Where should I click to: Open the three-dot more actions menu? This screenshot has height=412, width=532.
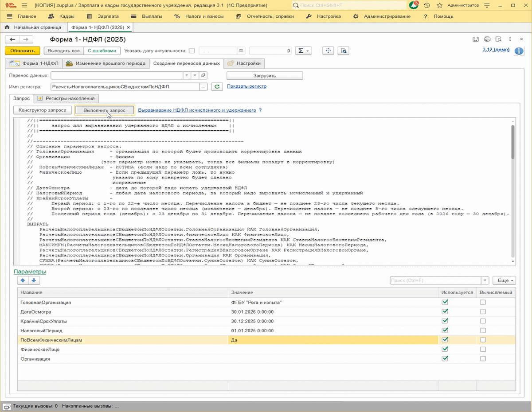click(x=510, y=39)
